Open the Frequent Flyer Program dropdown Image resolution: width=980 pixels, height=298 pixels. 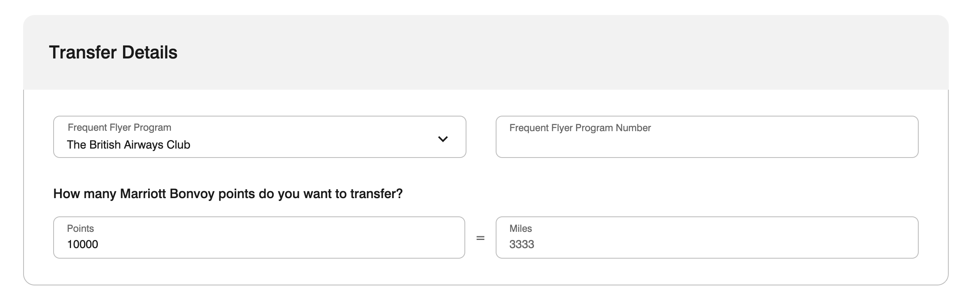pyautogui.click(x=259, y=137)
